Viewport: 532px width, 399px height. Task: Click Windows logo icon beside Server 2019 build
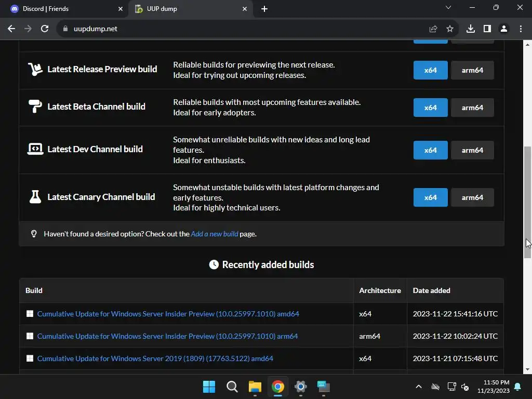click(30, 358)
